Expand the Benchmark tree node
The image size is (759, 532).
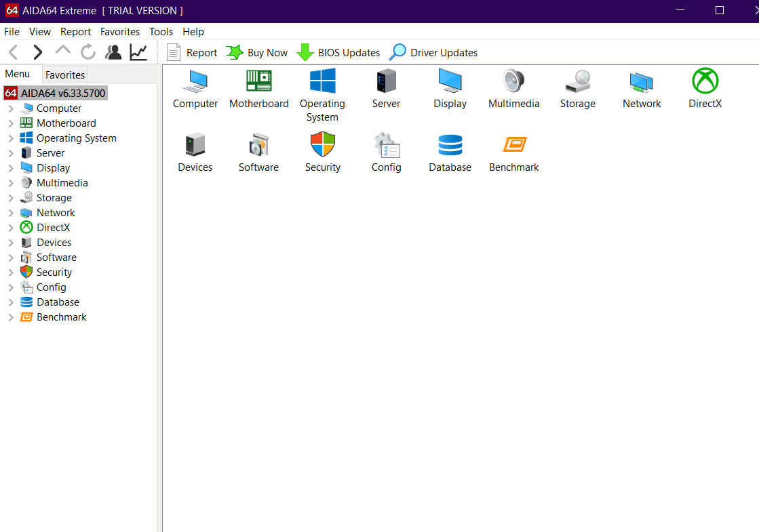pyautogui.click(x=11, y=317)
